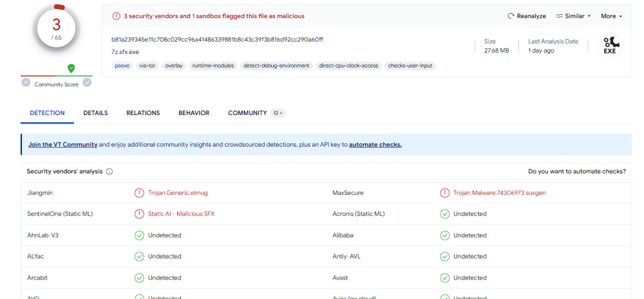Click the 3/65 detection score gauge

tap(56, 29)
